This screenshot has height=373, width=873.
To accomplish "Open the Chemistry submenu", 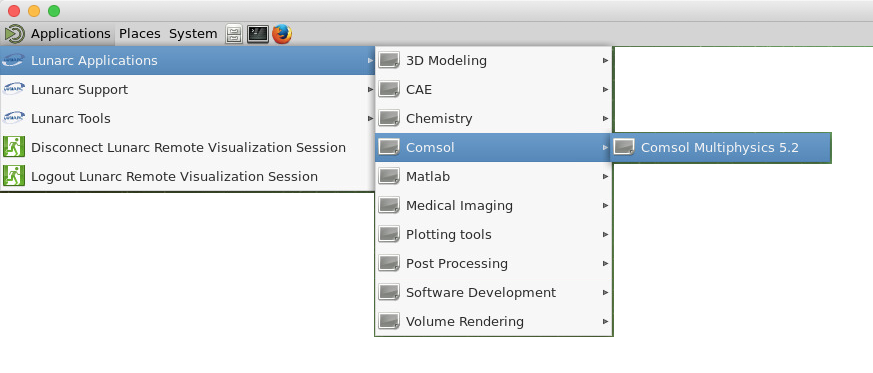I will click(494, 119).
